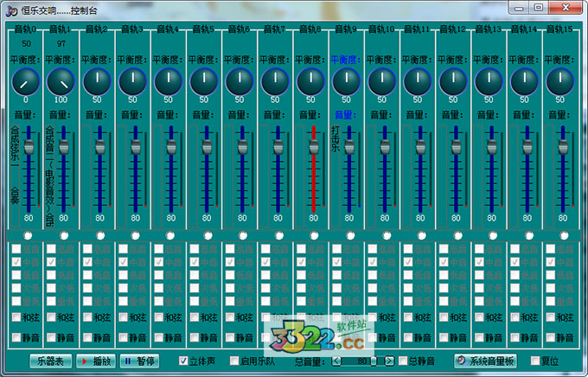Check 次低 for 音轨3
The image size is (588, 377).
click(123, 288)
